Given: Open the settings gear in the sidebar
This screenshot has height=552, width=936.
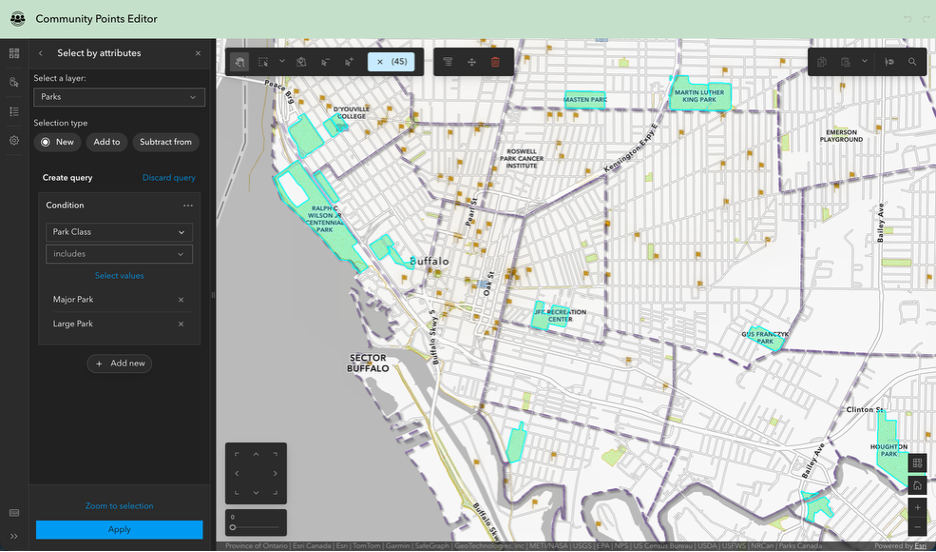Looking at the screenshot, I should click(x=14, y=141).
